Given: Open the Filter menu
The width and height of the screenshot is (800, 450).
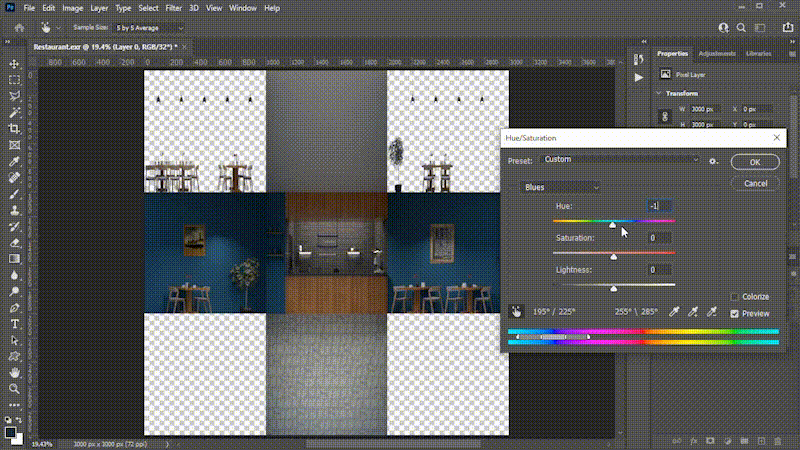Looking at the screenshot, I should [176, 8].
